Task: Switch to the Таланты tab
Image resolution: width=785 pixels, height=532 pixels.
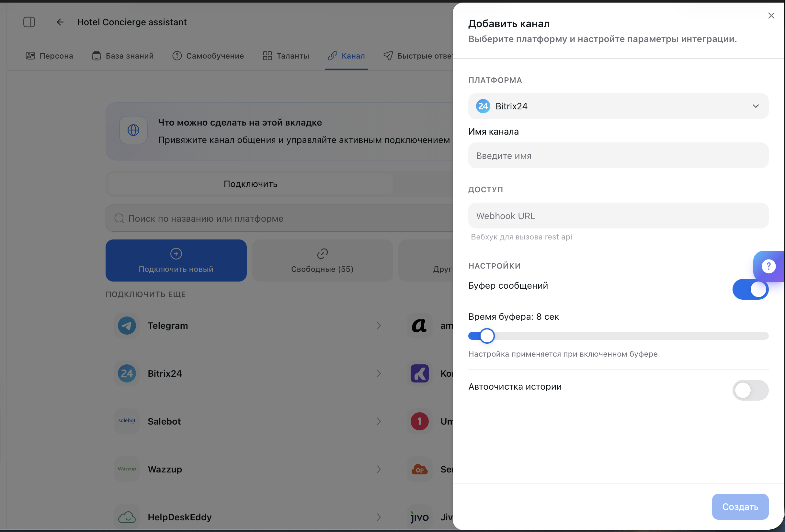Action: coord(286,56)
